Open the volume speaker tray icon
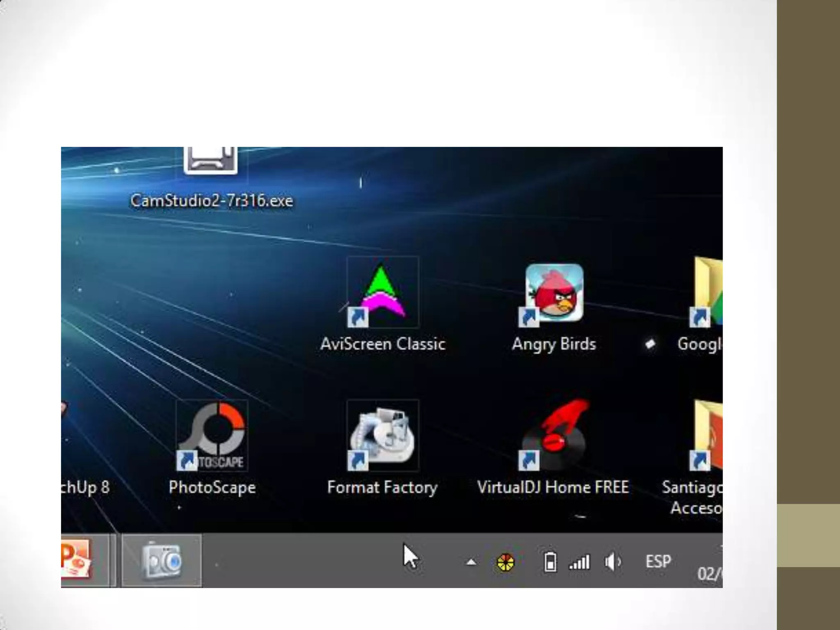The image size is (840, 630). [613, 562]
